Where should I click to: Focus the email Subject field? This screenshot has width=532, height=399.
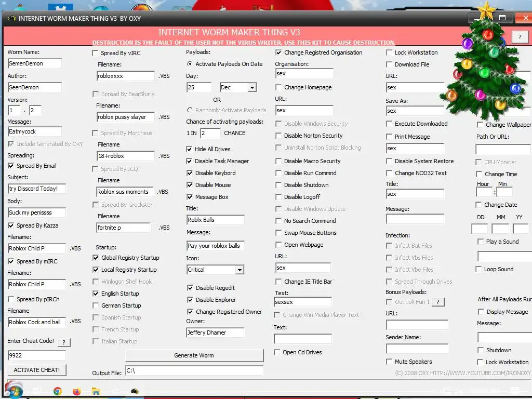pyautogui.click(x=37, y=189)
